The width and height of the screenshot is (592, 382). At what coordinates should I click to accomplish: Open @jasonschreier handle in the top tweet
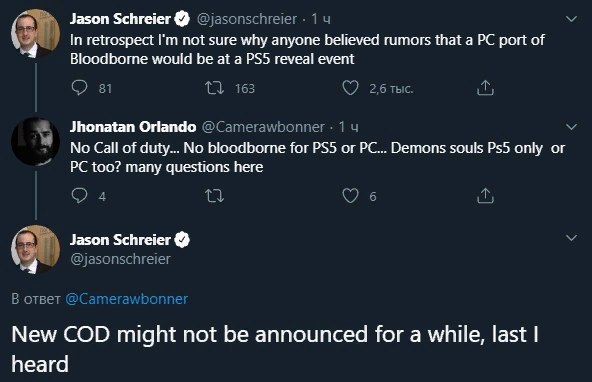[x=247, y=19]
